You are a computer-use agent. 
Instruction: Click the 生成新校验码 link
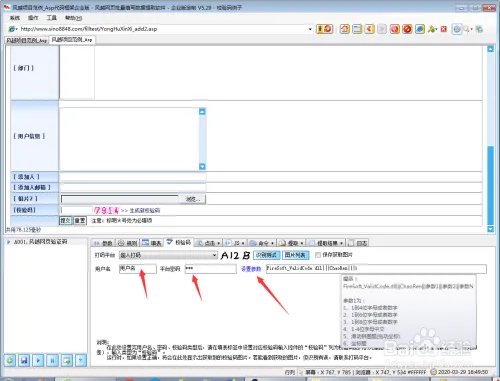(x=145, y=210)
